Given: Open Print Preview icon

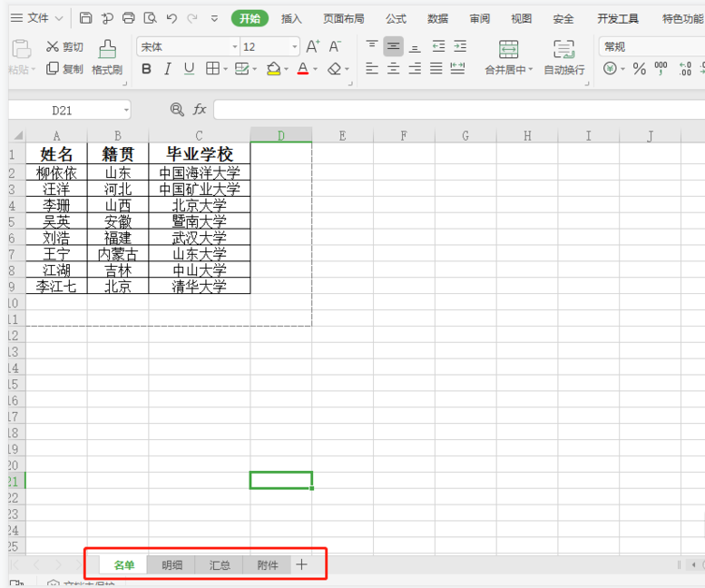Looking at the screenshot, I should 151,18.
